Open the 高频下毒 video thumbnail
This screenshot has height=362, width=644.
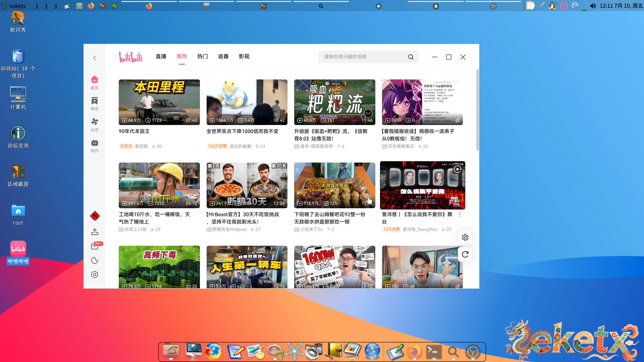pyautogui.click(x=159, y=267)
